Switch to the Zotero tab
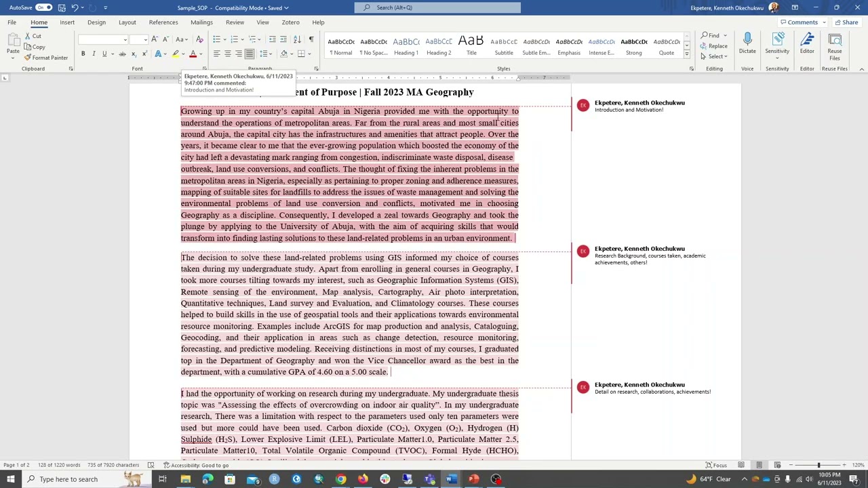The image size is (868, 488). (x=290, y=22)
